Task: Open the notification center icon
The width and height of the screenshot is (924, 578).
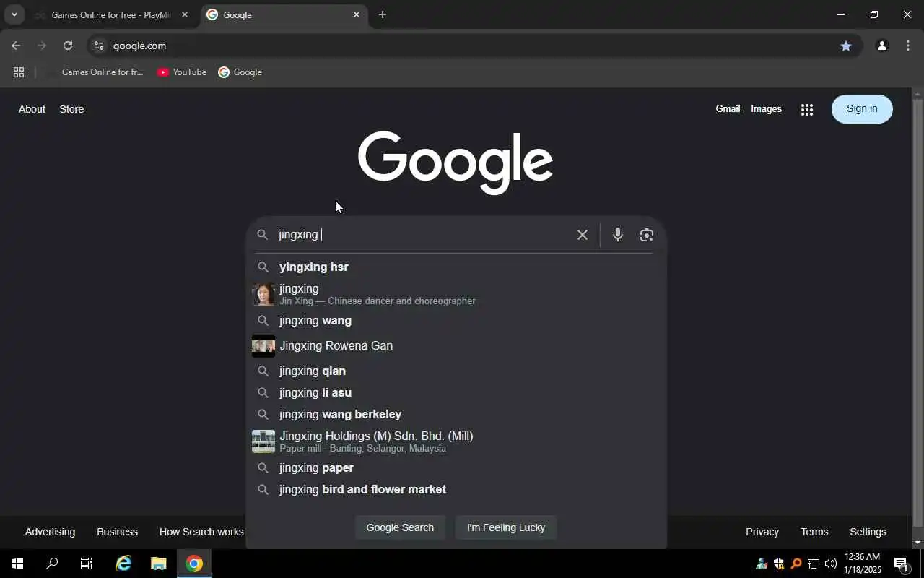Action: pyautogui.click(x=901, y=564)
